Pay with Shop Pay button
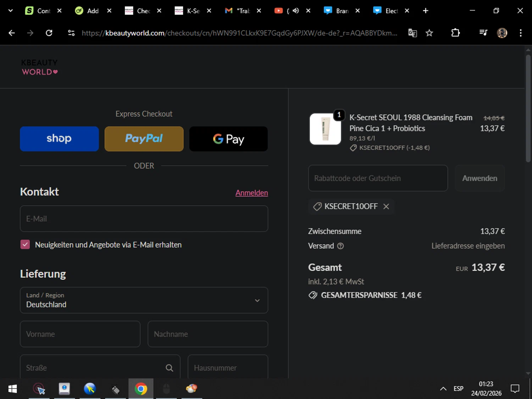The width and height of the screenshot is (532, 399). click(59, 139)
